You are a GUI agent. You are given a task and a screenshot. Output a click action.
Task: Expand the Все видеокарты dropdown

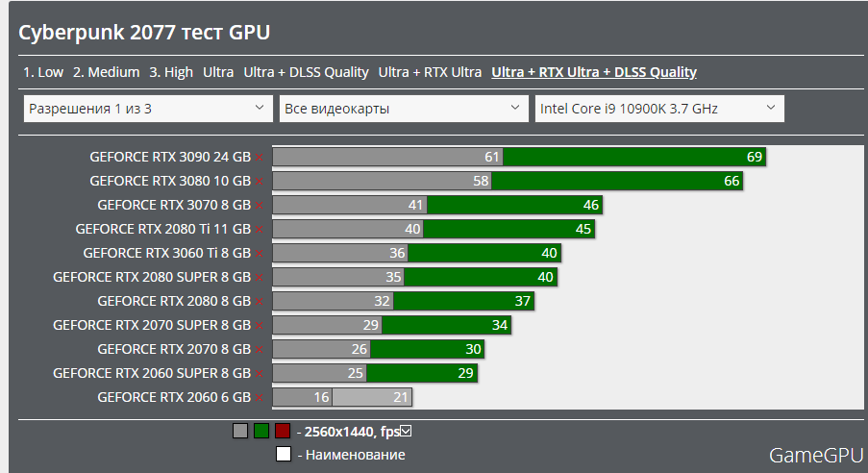pos(403,109)
